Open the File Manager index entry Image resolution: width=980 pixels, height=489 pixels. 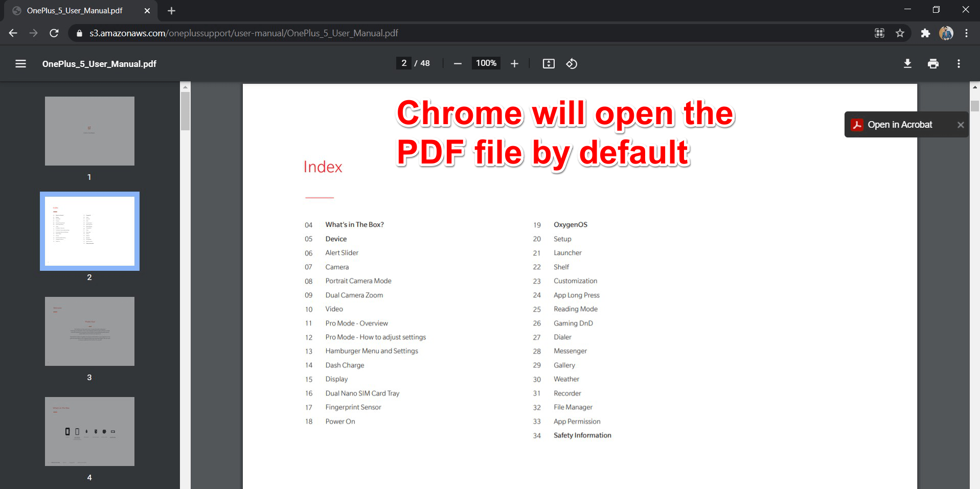(573, 407)
